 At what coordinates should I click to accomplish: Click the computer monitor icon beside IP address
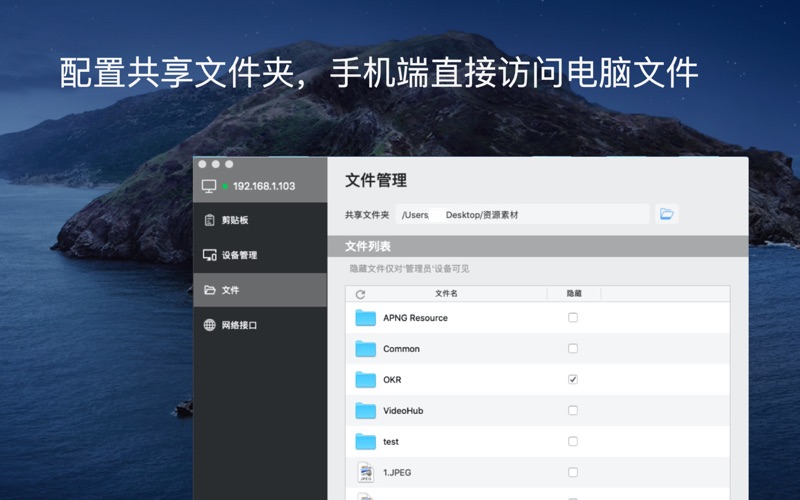[209, 186]
